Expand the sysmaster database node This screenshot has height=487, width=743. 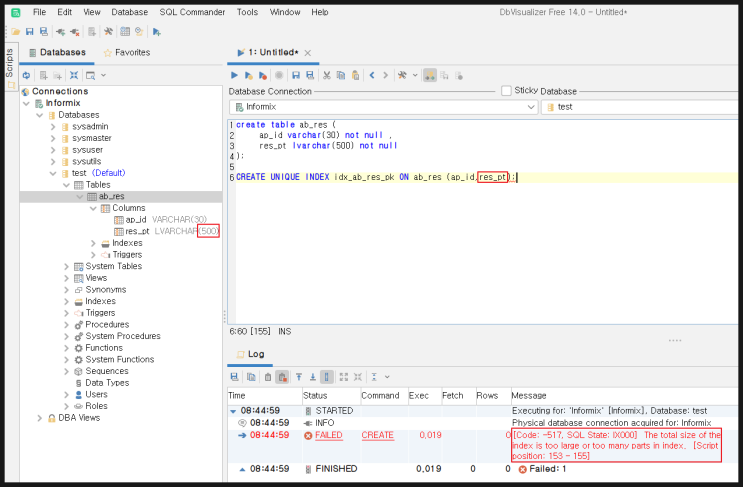point(53,138)
